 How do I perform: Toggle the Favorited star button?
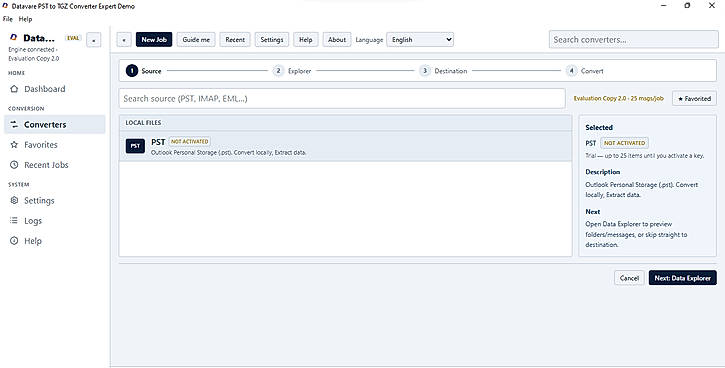694,98
